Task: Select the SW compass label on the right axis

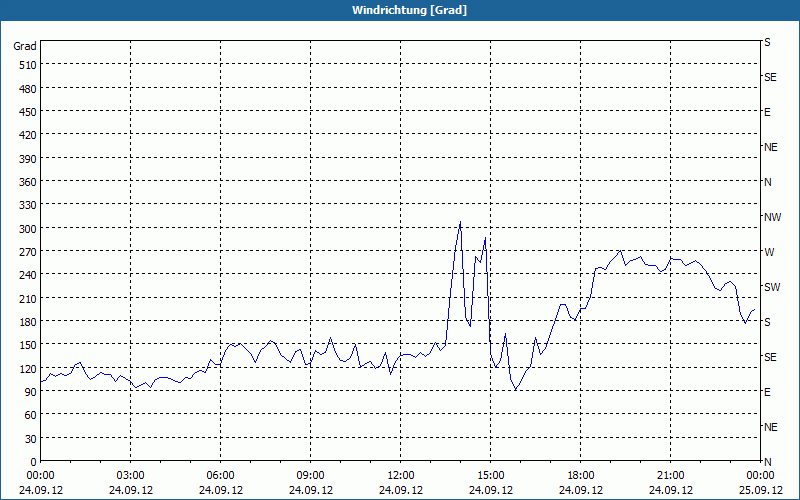Action: [771, 287]
